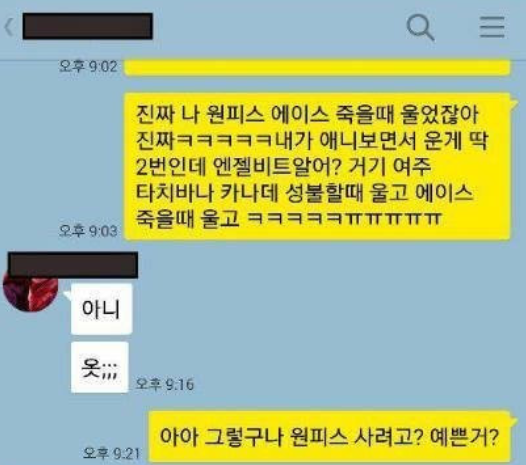The width and height of the screenshot is (526, 465).
Task: Tap the sender's round profile picture
Action: [x=30, y=292]
